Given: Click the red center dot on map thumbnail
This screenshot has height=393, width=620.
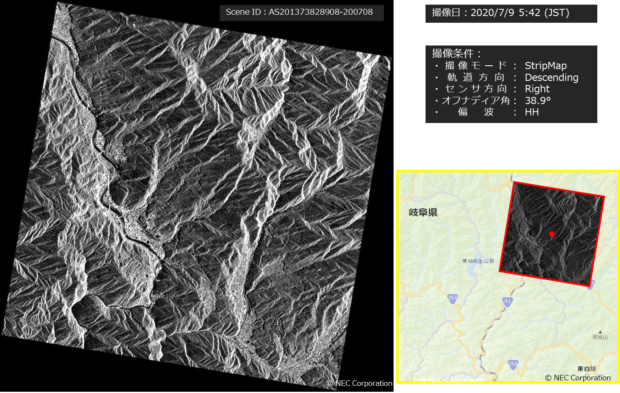Looking at the screenshot, I should [x=552, y=234].
